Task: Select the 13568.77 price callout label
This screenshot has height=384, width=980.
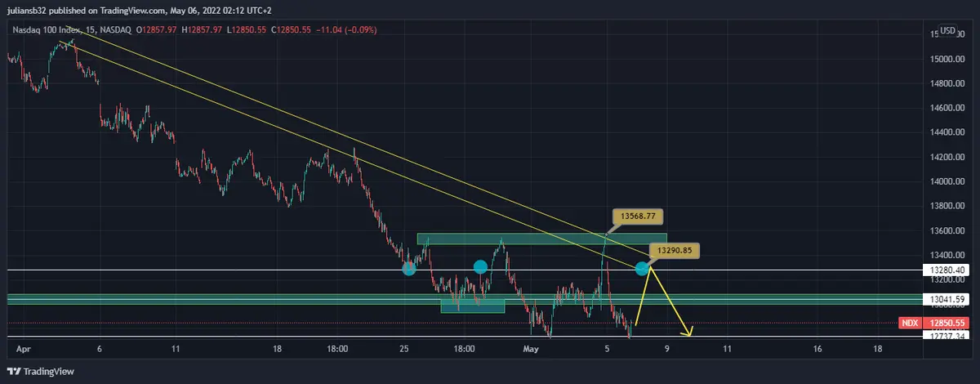Action: (x=639, y=217)
